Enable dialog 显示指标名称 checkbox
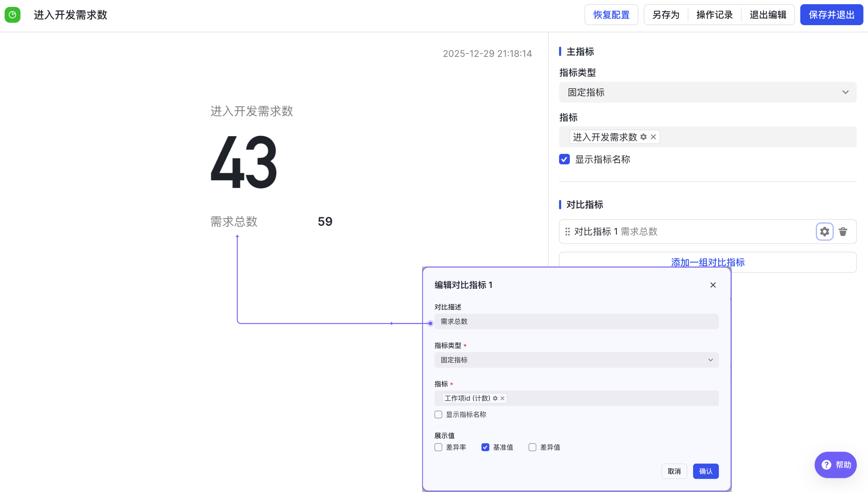 438,415
